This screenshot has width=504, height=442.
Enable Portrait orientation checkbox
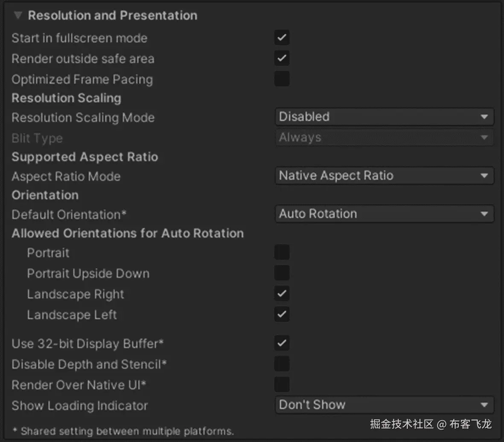282,252
